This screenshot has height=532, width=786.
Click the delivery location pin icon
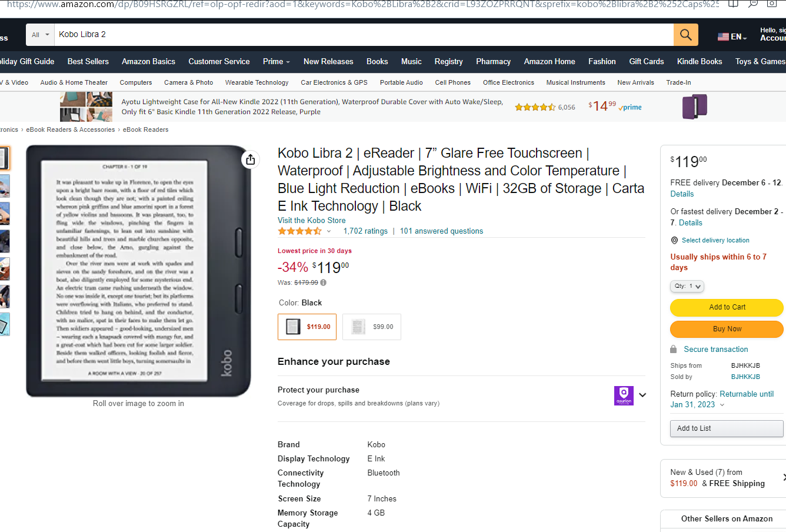pyautogui.click(x=674, y=240)
